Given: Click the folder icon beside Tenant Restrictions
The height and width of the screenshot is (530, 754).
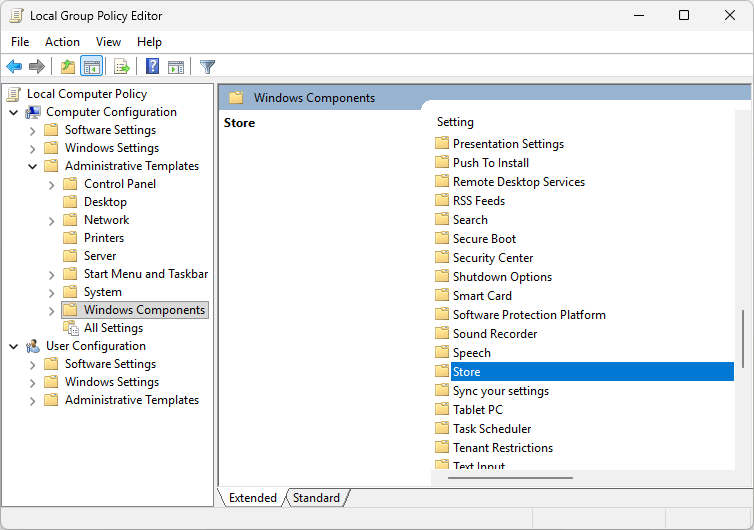Looking at the screenshot, I should (x=441, y=447).
